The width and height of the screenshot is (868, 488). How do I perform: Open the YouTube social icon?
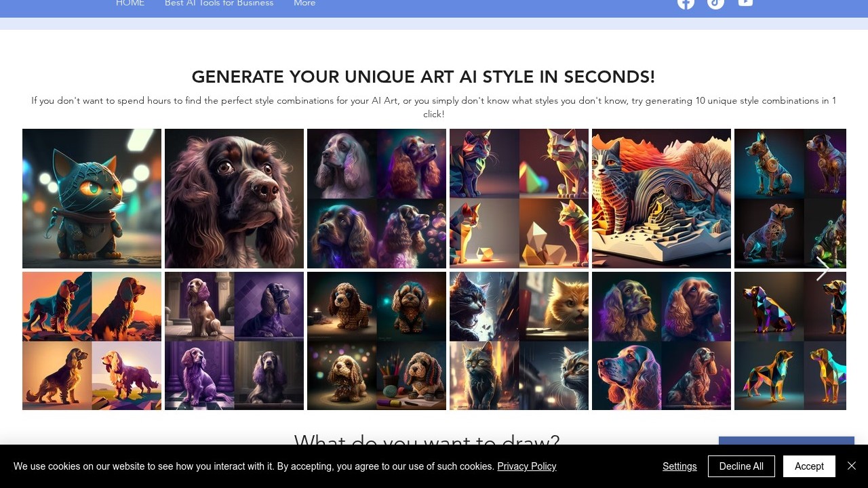click(x=745, y=3)
